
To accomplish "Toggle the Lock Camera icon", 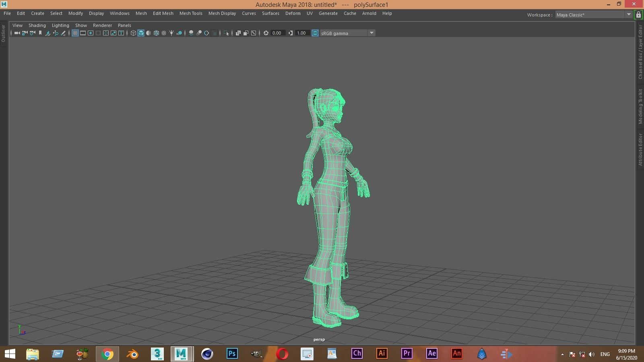I will (25, 33).
